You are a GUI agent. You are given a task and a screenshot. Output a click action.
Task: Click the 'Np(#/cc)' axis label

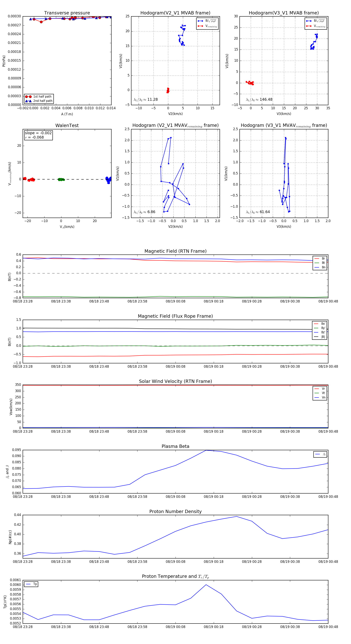coord(10,537)
